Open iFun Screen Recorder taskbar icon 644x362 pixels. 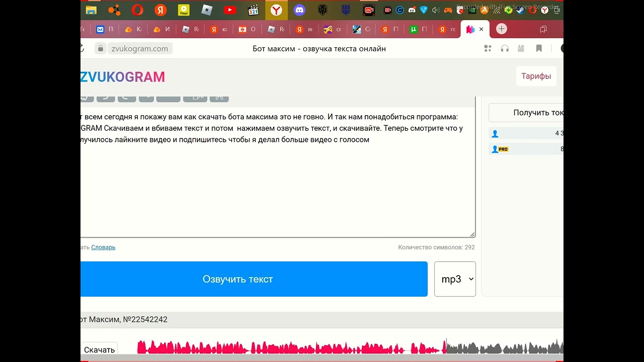coord(369,10)
